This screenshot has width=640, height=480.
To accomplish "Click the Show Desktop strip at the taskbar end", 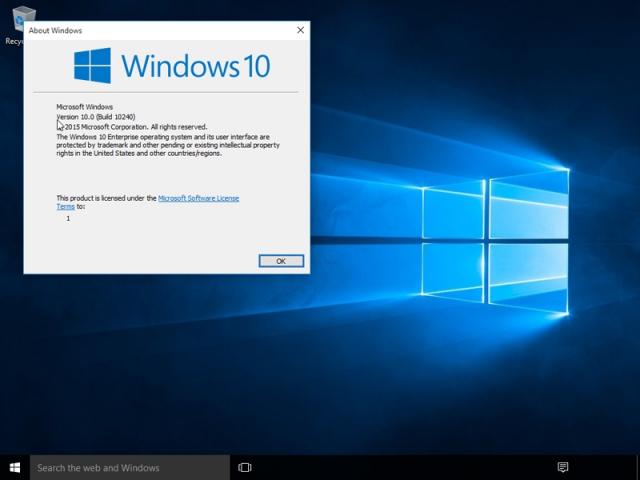I will coord(637,467).
